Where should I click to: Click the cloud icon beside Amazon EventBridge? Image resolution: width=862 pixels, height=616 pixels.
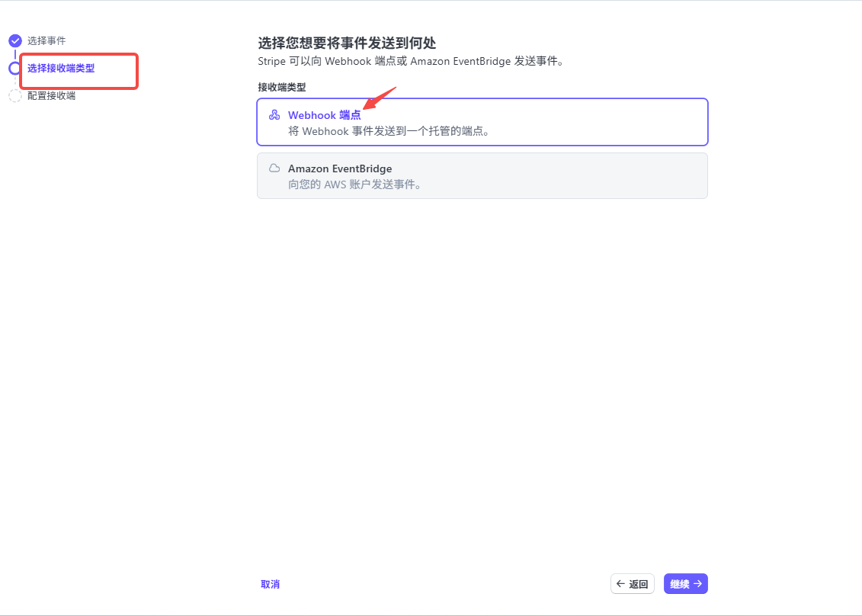point(274,168)
